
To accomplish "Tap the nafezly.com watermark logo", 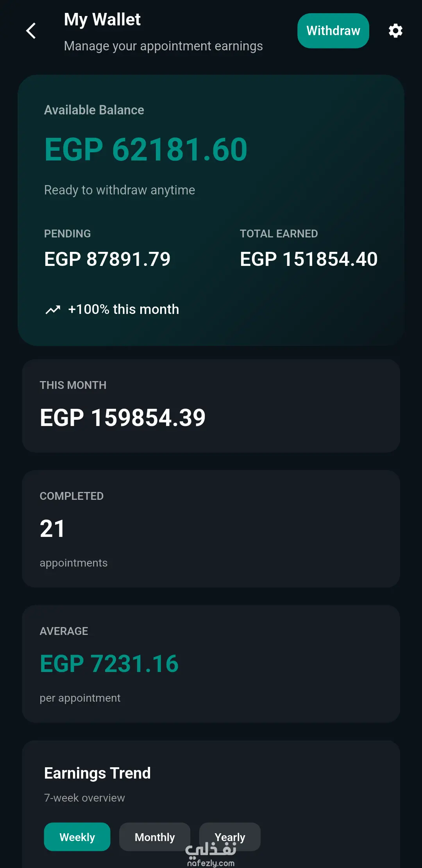I will (211, 855).
